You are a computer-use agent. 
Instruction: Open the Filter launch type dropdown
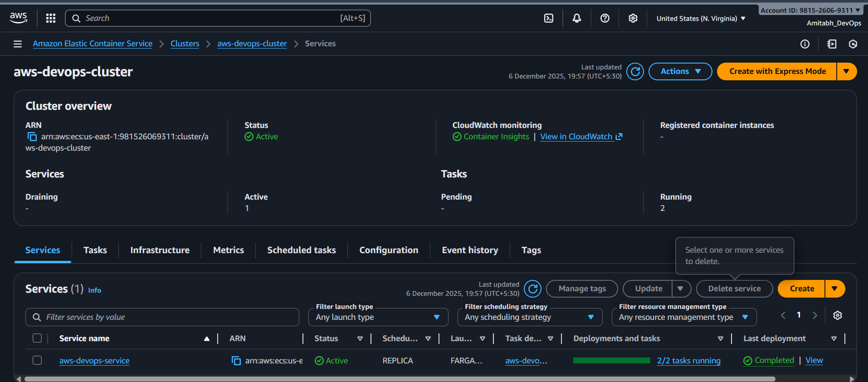pos(378,317)
